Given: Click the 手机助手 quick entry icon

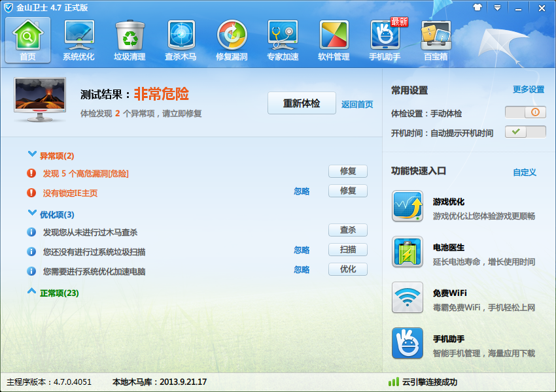Looking at the screenshot, I should click(408, 343).
